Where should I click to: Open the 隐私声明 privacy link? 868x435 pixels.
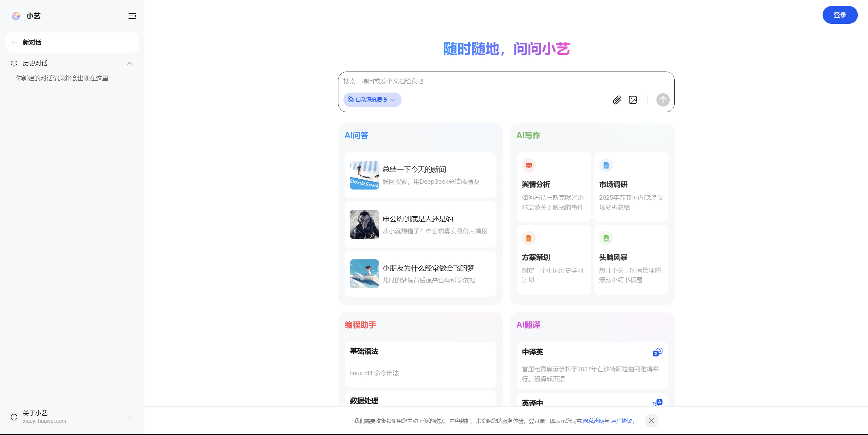tap(593, 421)
